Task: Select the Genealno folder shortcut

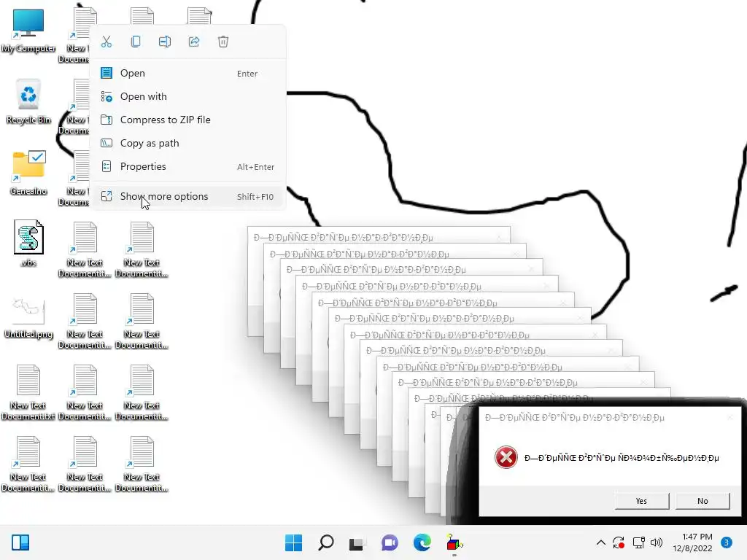Action: coord(28,173)
